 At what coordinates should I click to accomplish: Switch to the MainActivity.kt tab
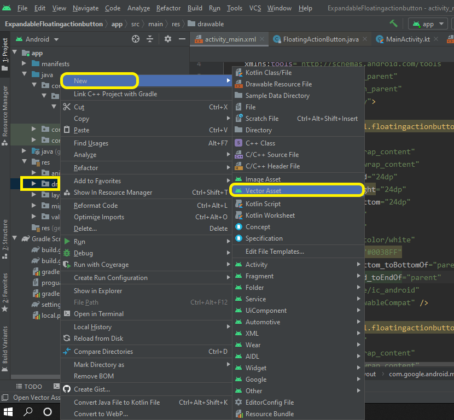(407, 39)
